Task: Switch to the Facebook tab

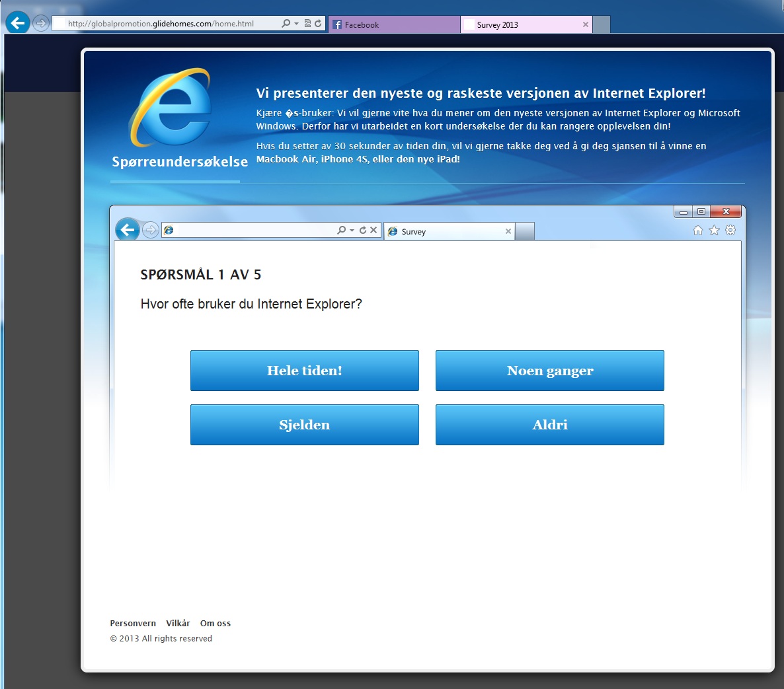Action: click(394, 24)
